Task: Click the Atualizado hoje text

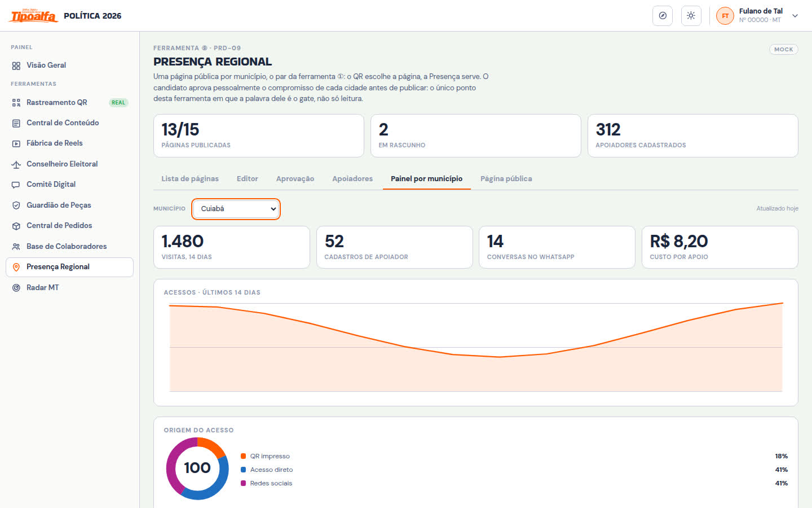Action: pos(777,209)
